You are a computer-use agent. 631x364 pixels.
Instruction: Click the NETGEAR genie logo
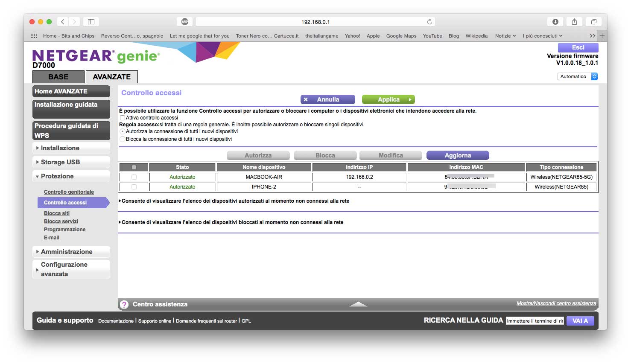96,56
